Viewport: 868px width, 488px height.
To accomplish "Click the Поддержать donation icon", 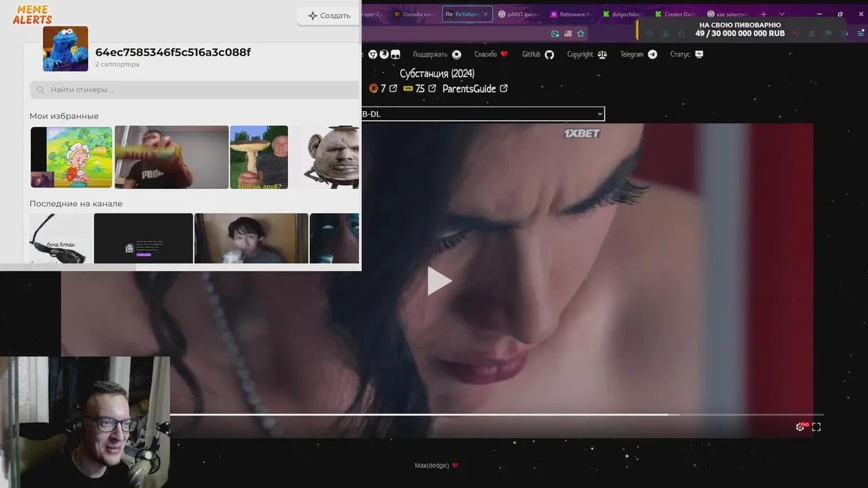I will point(456,54).
